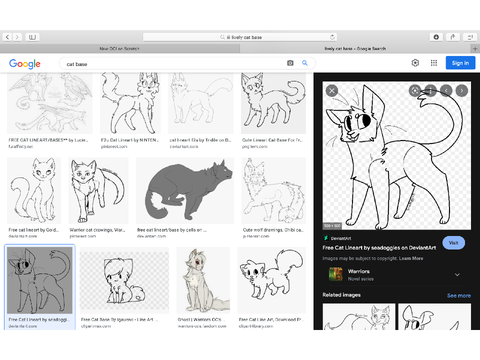Switch to the Scratch tab

pyautogui.click(x=120, y=49)
